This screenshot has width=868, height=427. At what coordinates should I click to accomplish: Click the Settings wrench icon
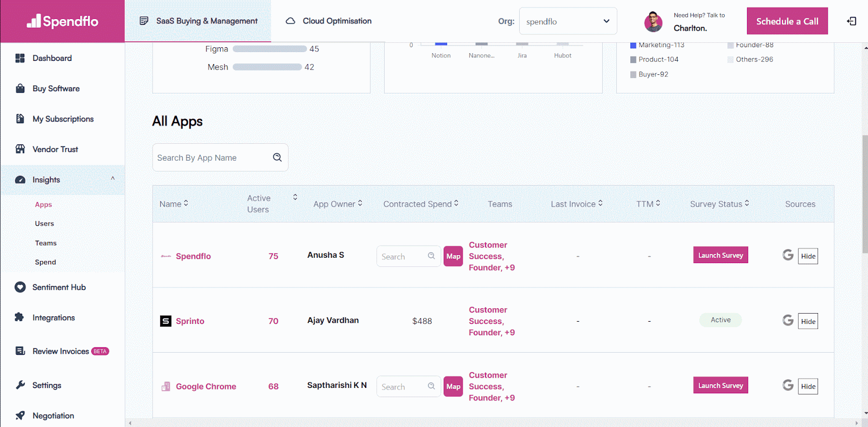20,385
